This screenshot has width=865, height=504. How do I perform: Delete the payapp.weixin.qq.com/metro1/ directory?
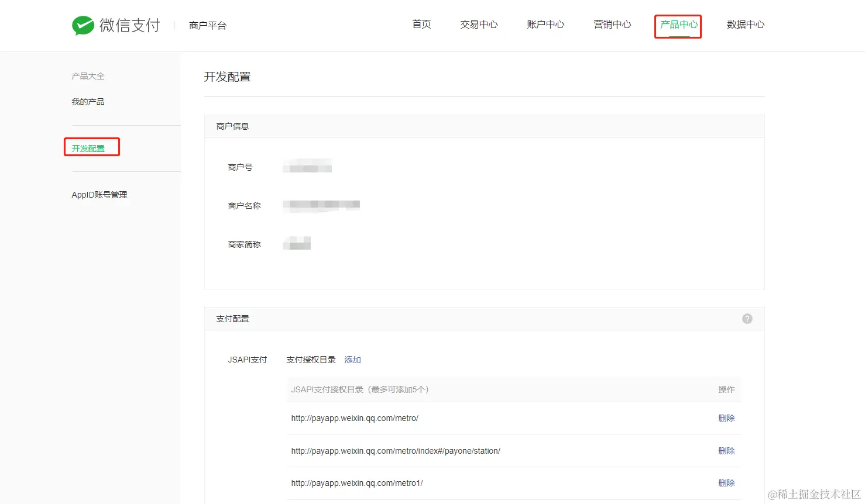click(726, 483)
